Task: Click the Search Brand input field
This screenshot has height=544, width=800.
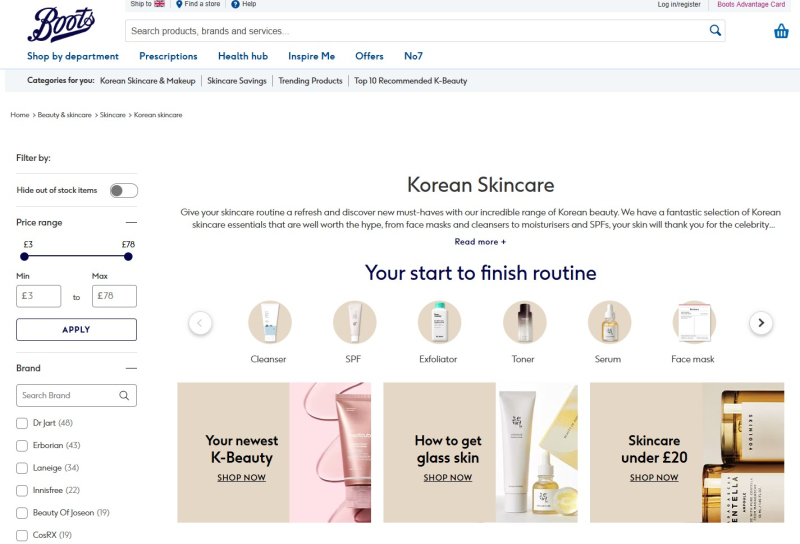Action: coord(68,395)
